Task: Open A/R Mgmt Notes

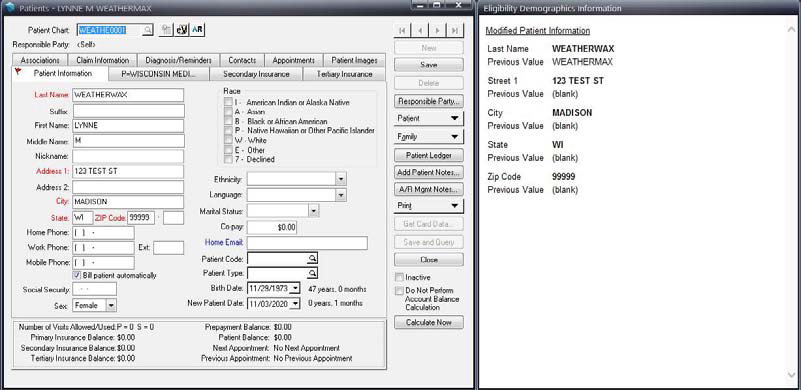Action: point(429,189)
